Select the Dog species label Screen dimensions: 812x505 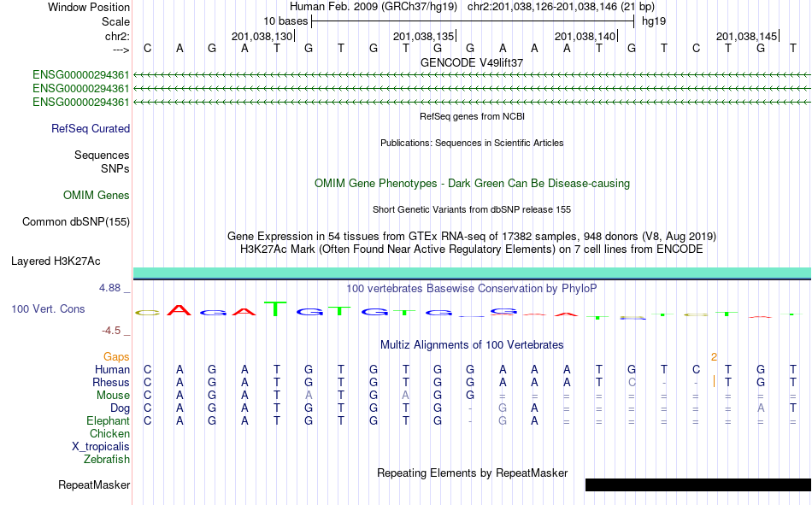point(121,408)
